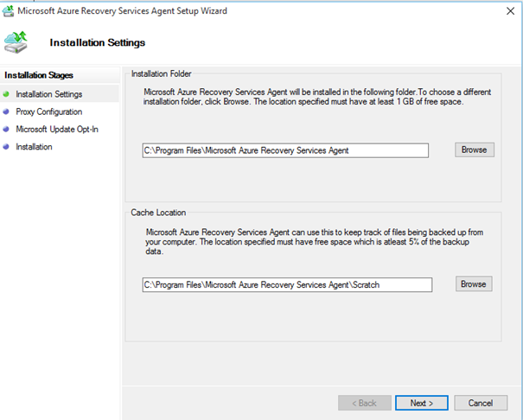Proceed with the Next button
Image resolution: width=523 pixels, height=420 pixels.
(422, 403)
